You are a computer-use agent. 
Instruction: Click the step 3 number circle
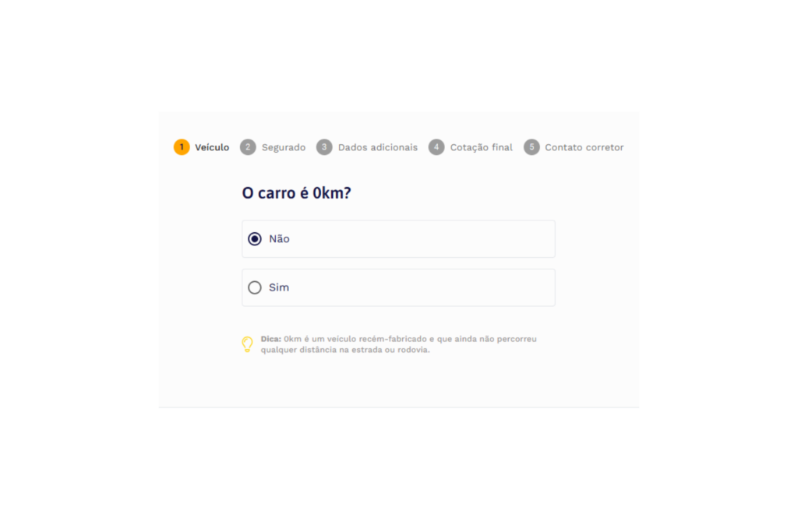[x=324, y=147]
